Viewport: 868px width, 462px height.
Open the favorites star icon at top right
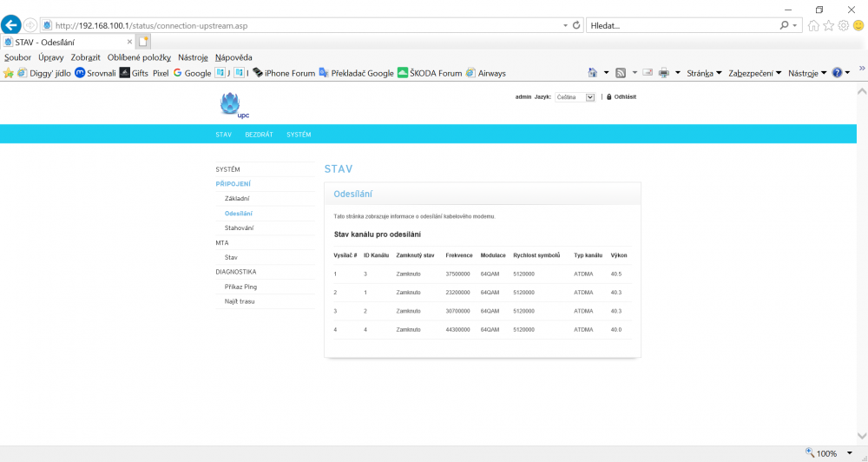pyautogui.click(x=828, y=25)
